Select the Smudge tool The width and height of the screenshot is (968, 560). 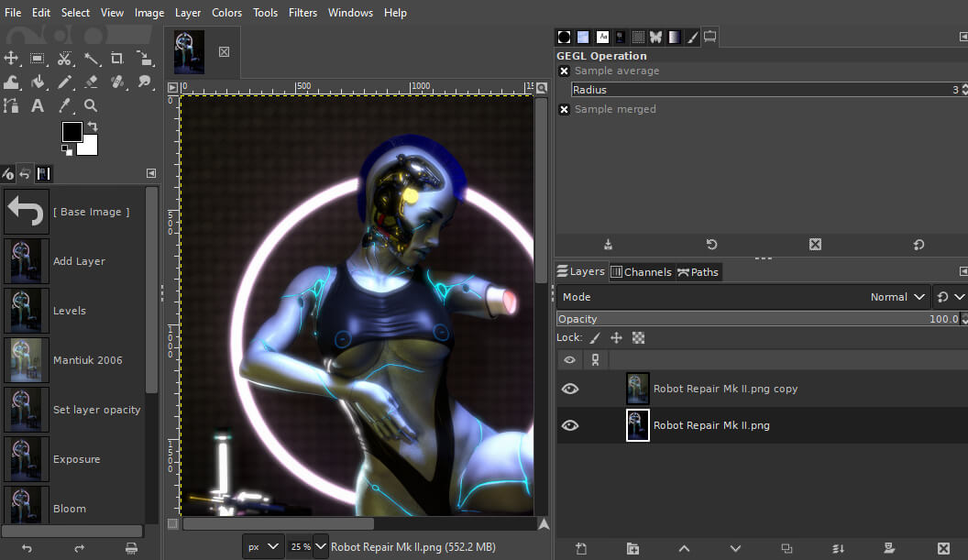(x=144, y=82)
